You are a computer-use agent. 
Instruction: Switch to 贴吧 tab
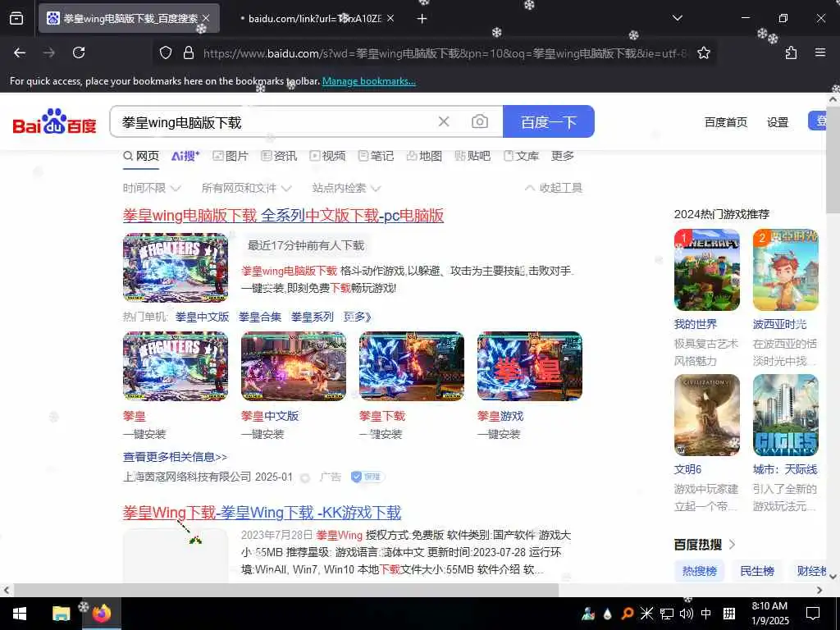coord(472,156)
